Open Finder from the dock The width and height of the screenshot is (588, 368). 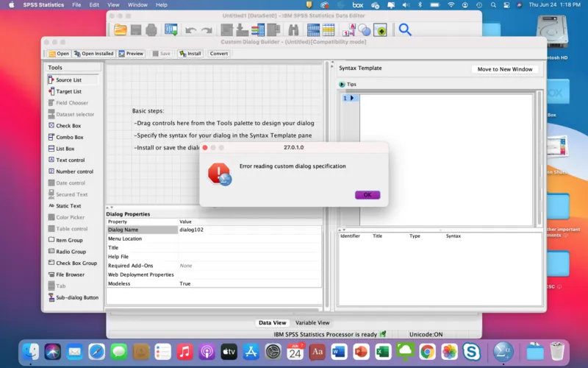click(31, 352)
